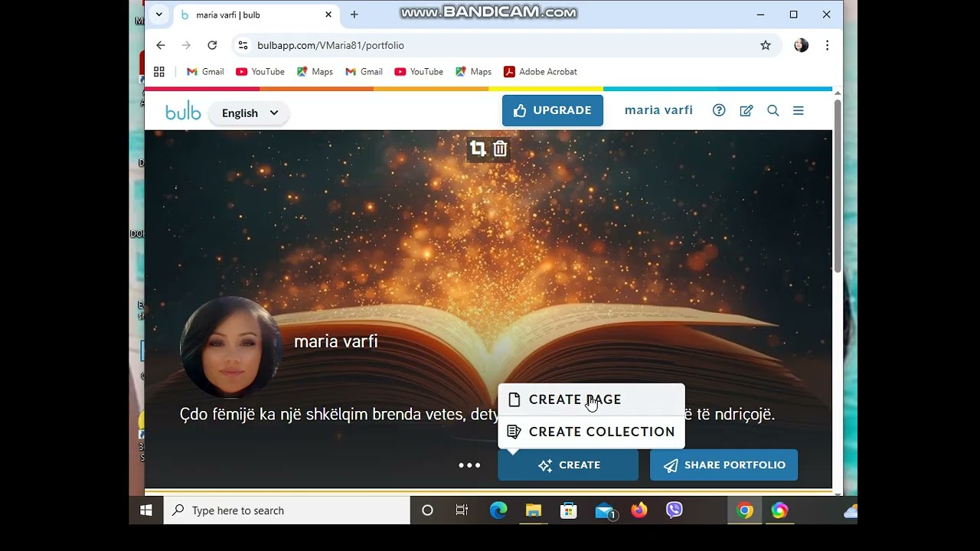Screen dimensions: 980x551
Task: Bookmark this page with star icon
Action: [x=766, y=45]
